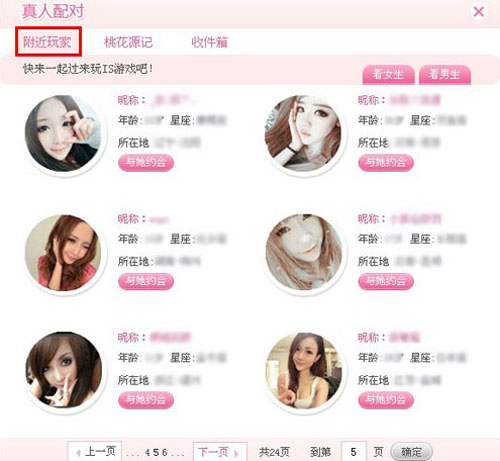
Task: Select the 附近玩家 tab
Action: tap(48, 42)
